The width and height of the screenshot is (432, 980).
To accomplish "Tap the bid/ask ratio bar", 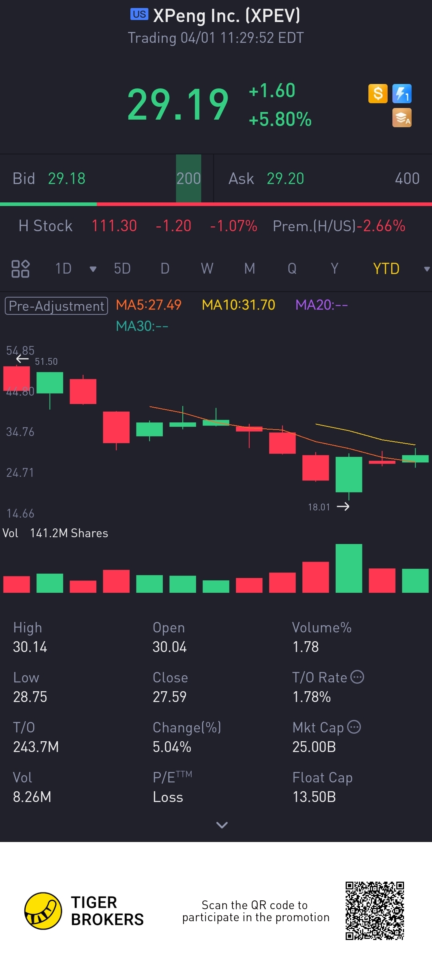I will (x=216, y=204).
